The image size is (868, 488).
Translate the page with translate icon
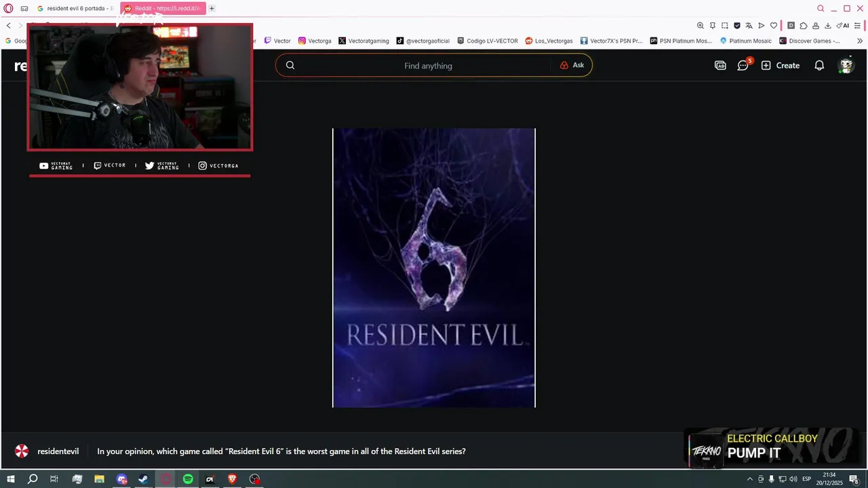click(x=749, y=26)
